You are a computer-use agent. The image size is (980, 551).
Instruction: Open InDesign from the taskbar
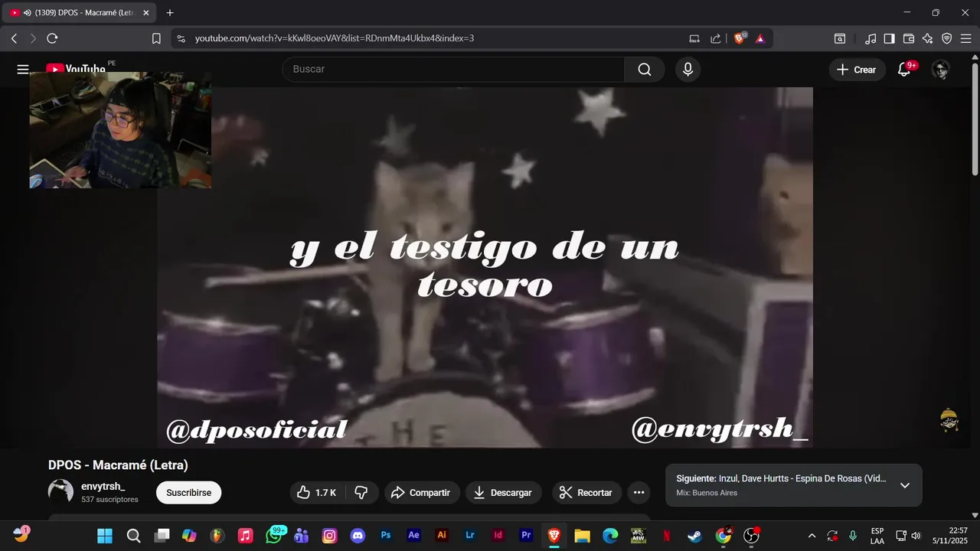pos(498,536)
